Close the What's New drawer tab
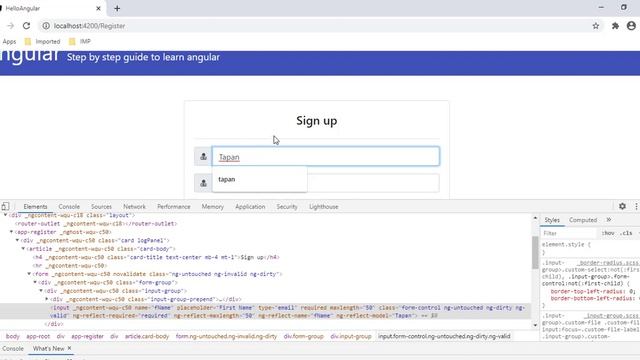Screen dimensions: 640x360 pyautogui.click(x=69, y=348)
